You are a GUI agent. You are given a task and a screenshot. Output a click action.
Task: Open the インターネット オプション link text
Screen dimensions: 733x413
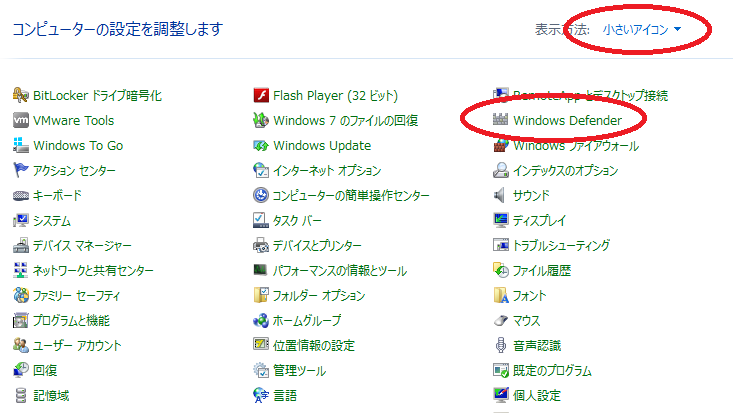point(327,170)
